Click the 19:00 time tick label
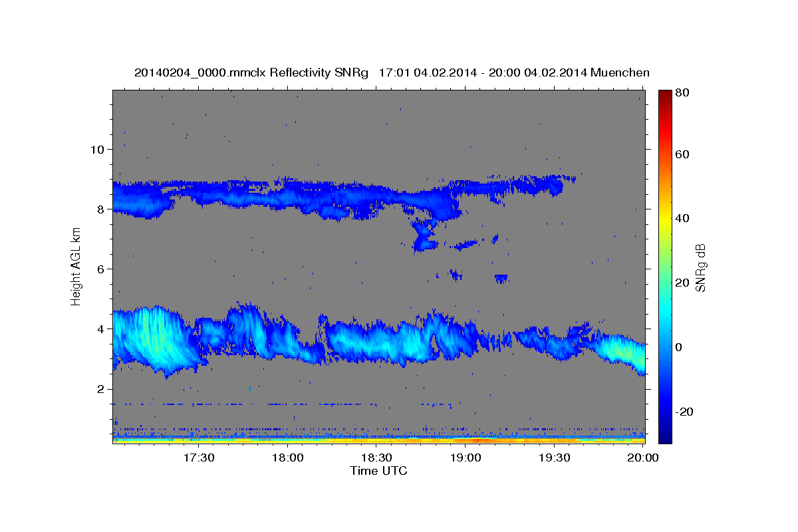This screenshot has height=532, width=798. tap(465, 458)
